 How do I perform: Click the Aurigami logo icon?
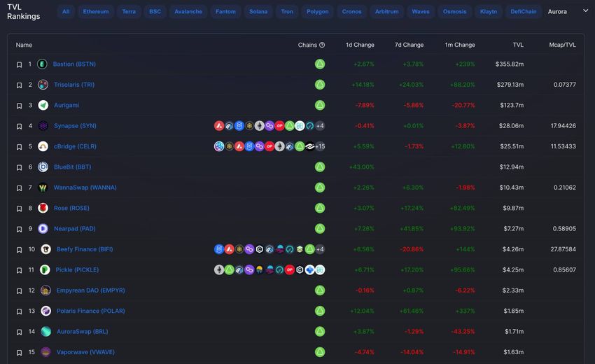43,105
